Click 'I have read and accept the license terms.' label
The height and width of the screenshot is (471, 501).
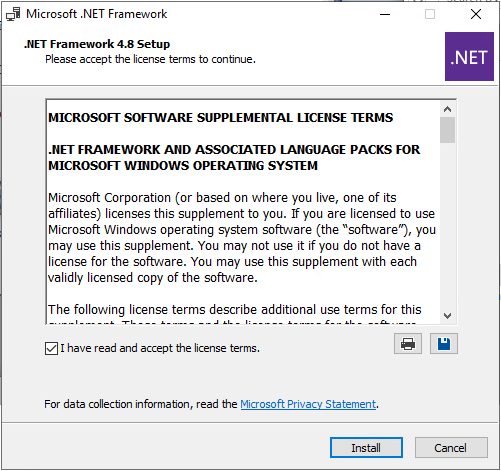pyautogui.click(x=160, y=348)
